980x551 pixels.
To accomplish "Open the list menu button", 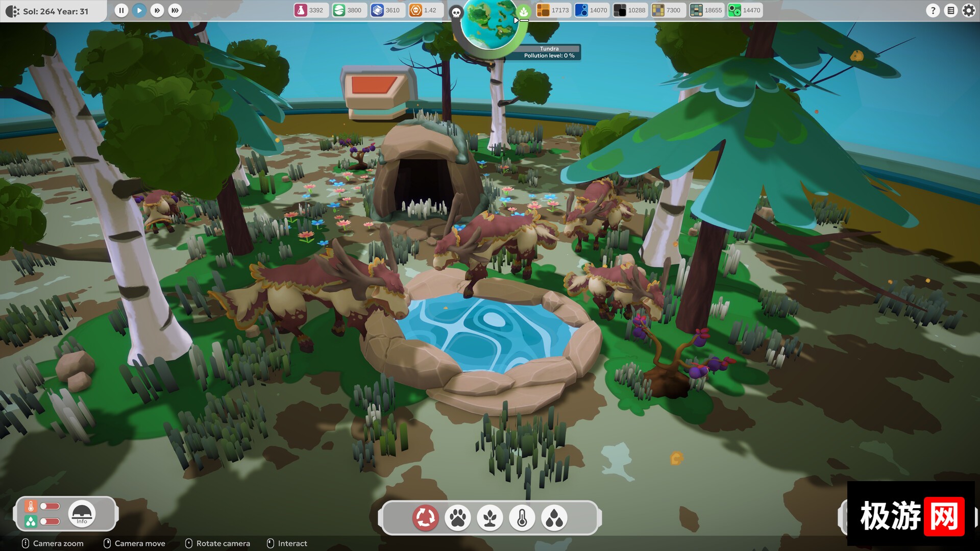I will click(950, 10).
